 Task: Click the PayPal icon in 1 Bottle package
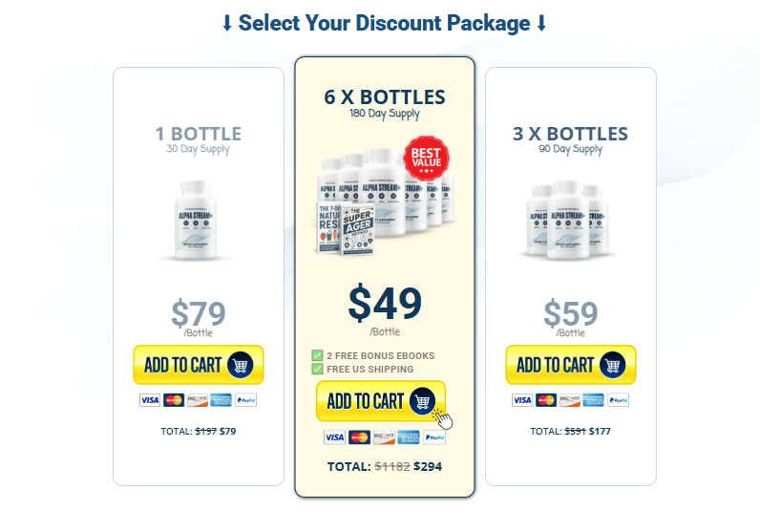[245, 400]
